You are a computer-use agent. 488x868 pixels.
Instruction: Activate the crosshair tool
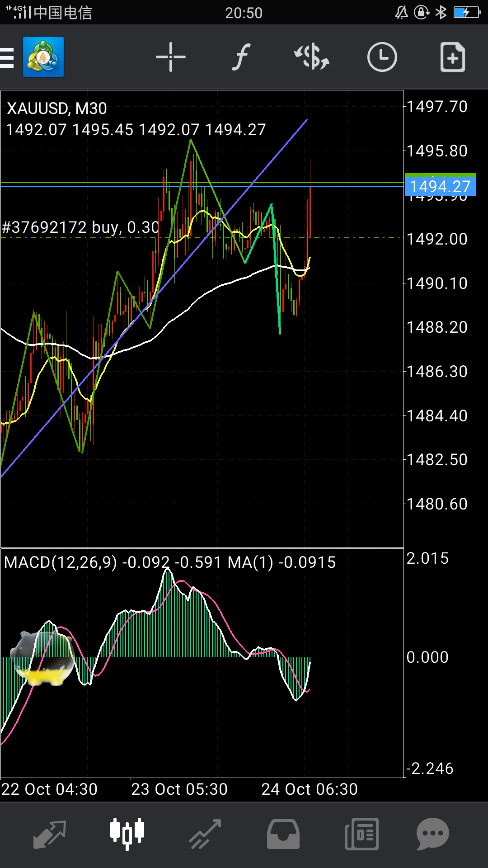[x=171, y=57]
